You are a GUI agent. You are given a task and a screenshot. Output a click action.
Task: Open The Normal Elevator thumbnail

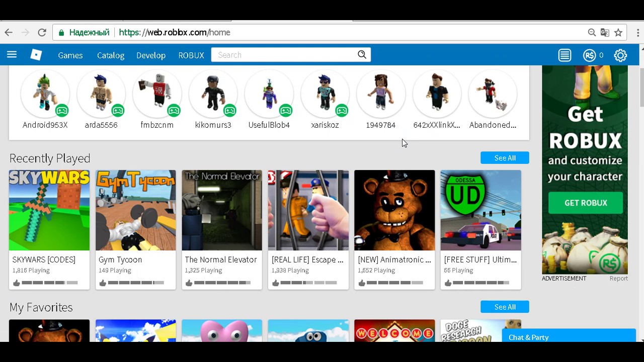222,210
